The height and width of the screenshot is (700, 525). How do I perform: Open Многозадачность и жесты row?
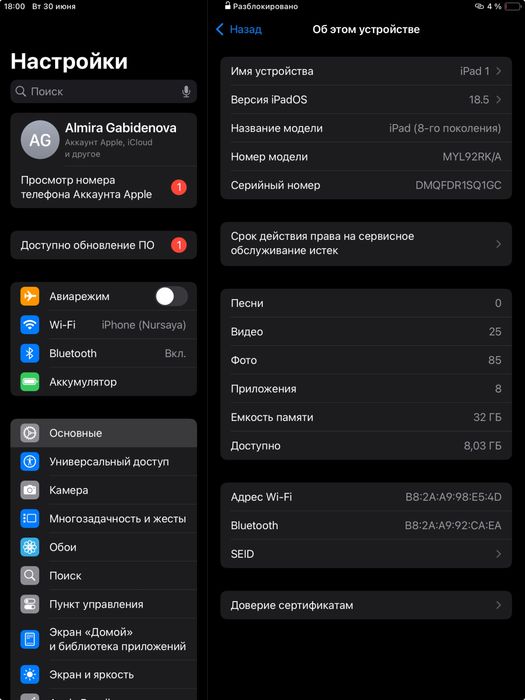pos(104,518)
